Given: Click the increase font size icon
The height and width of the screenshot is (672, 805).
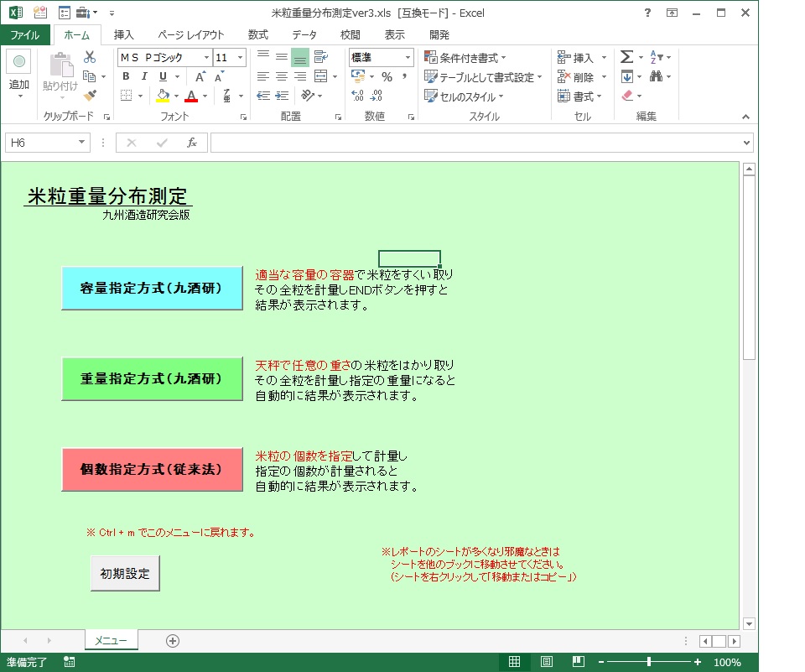Looking at the screenshot, I should [x=200, y=77].
